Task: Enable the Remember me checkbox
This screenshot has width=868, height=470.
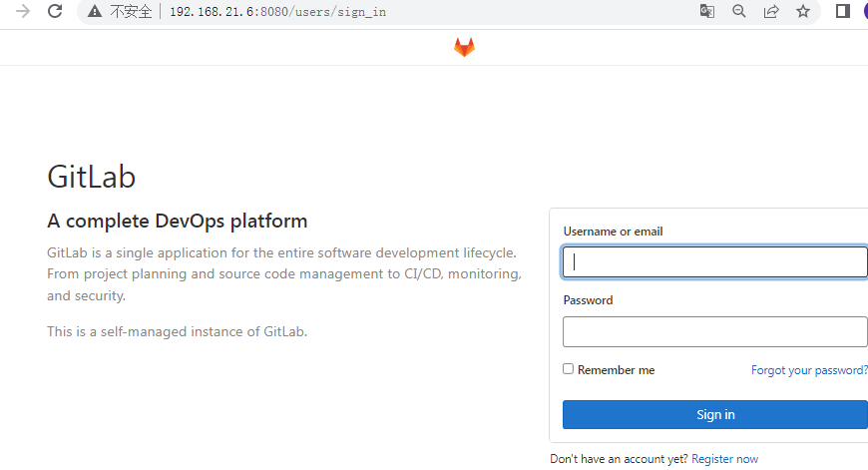Action: tap(568, 368)
